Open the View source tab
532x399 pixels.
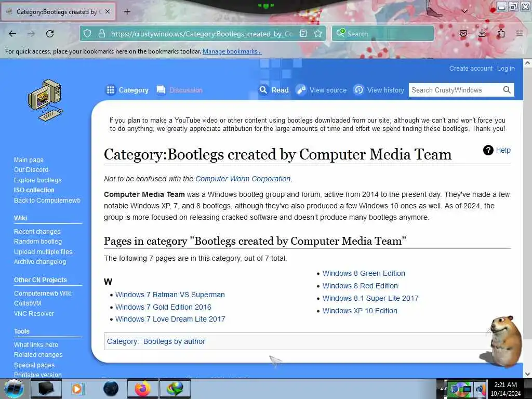pos(321,90)
